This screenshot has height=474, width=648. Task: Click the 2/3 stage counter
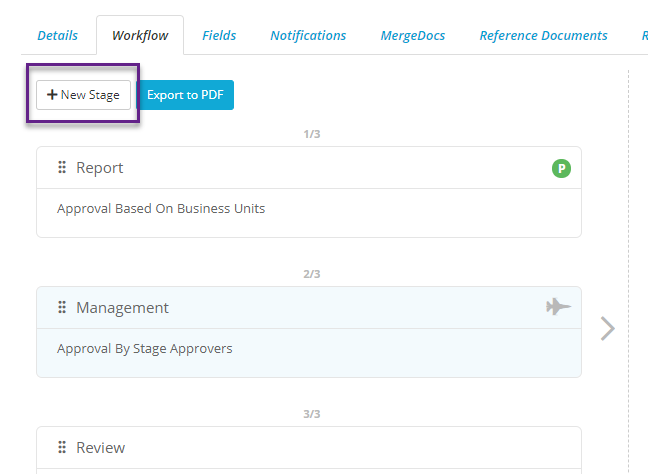(x=312, y=274)
